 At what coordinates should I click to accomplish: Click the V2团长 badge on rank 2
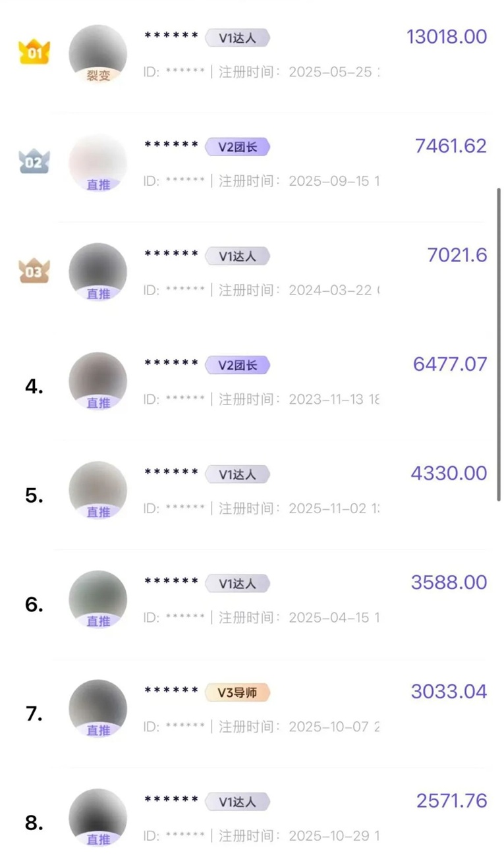(237, 147)
